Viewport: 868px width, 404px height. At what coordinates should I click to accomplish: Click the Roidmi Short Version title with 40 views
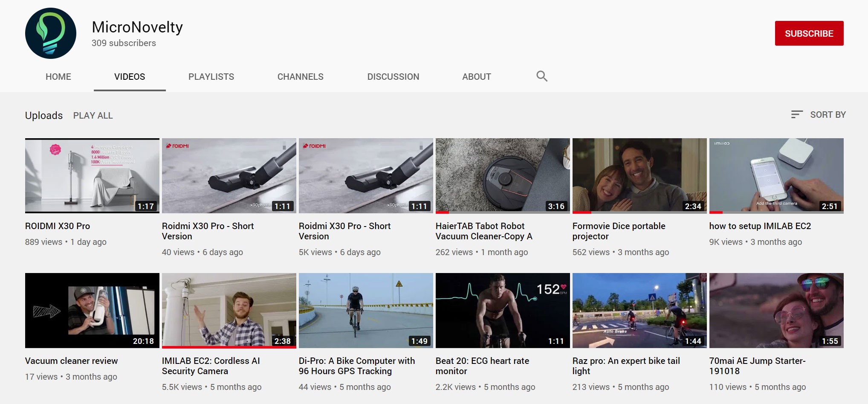tap(208, 231)
